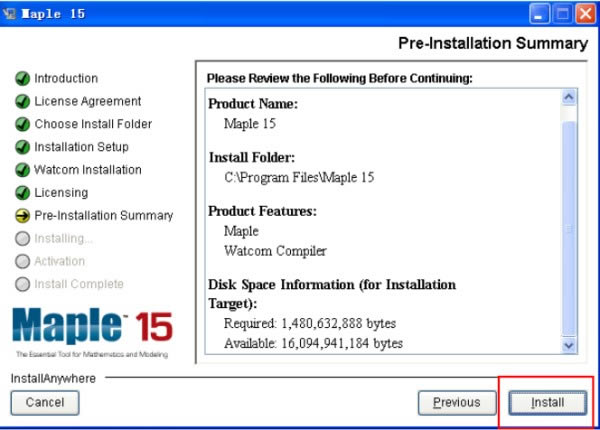600x430 pixels.
Task: Click the License Agreement step label
Action: click(x=88, y=101)
